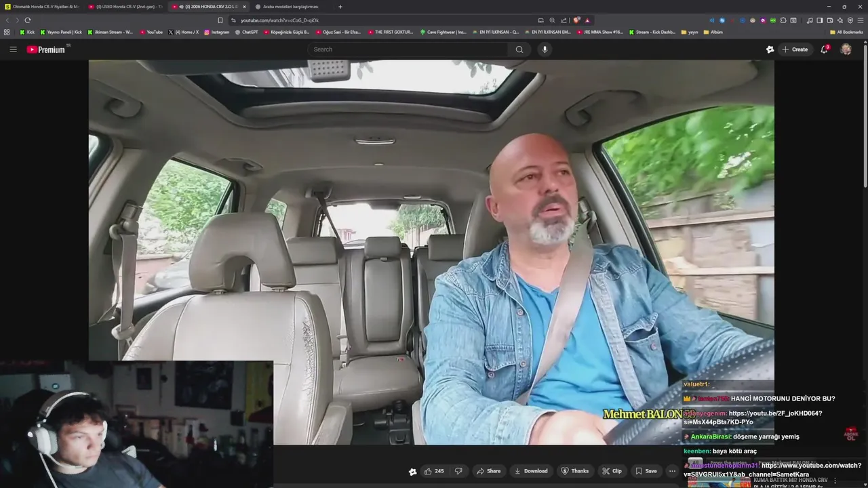Click the sparkle Ask icon beside Create
Viewport: 868px width, 488px height.
770,49
